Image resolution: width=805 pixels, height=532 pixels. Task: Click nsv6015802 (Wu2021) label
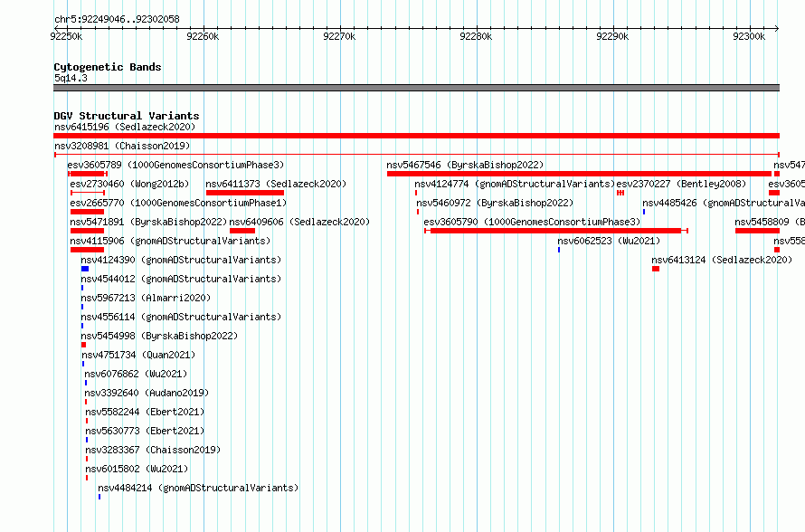click(x=137, y=469)
